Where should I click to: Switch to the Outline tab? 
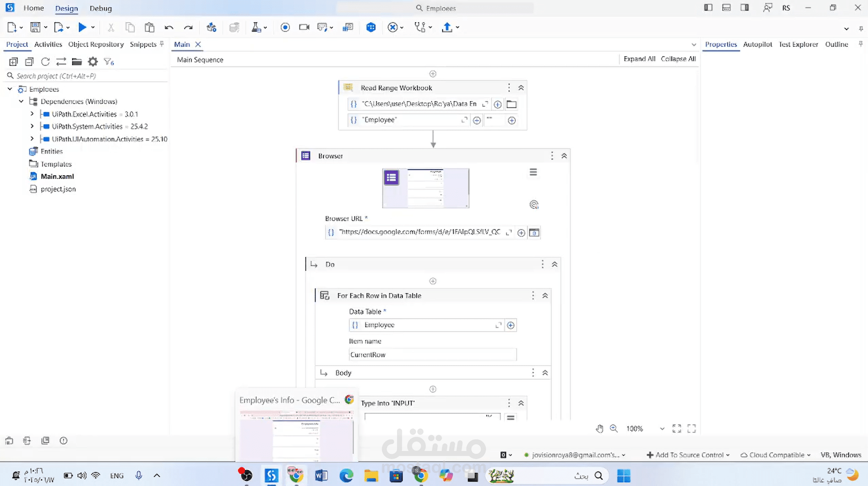coord(836,44)
